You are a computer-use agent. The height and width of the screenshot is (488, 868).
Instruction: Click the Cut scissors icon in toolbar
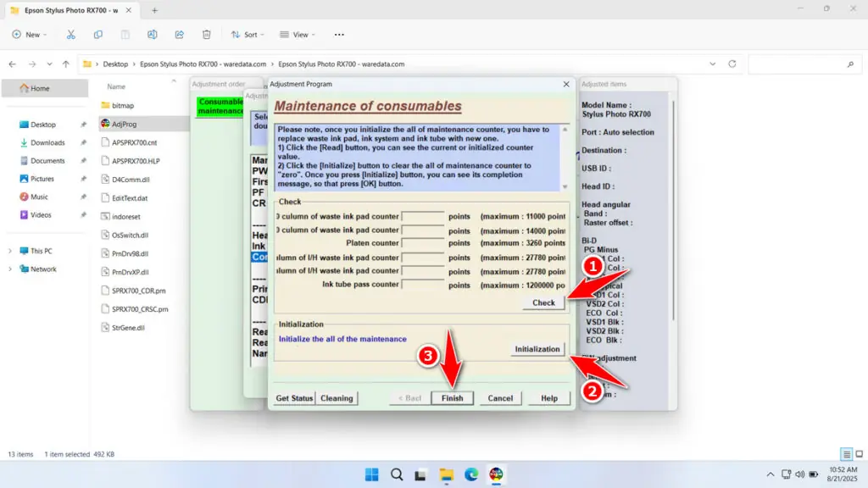[71, 35]
